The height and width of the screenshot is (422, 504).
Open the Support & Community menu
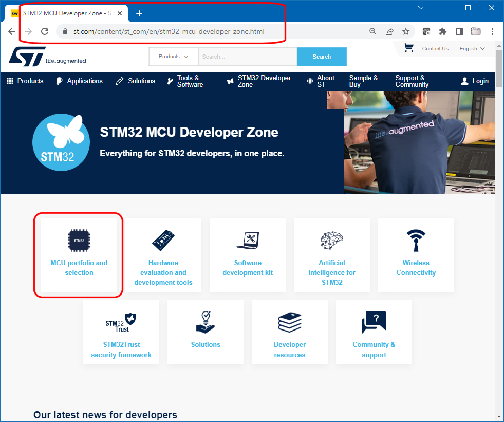pos(412,81)
